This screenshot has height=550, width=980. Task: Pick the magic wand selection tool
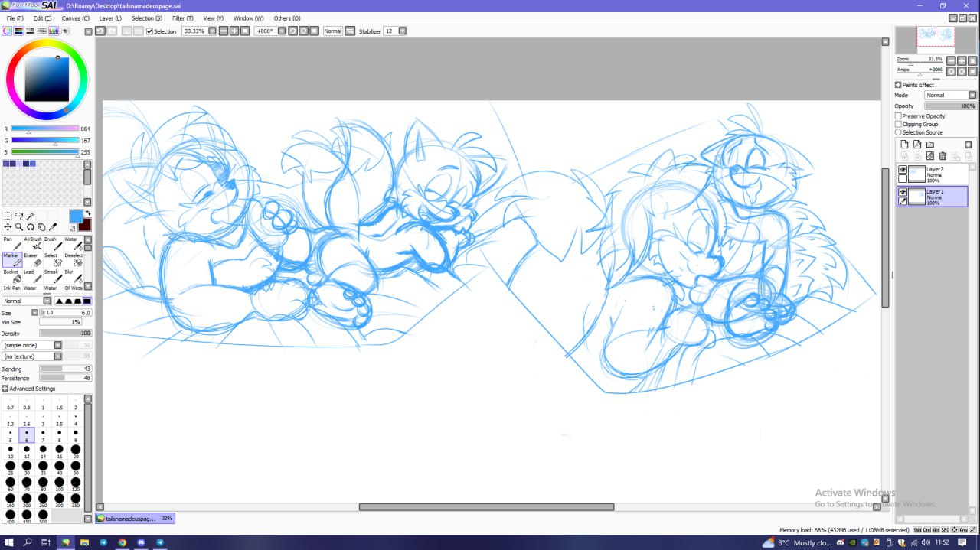coord(31,216)
